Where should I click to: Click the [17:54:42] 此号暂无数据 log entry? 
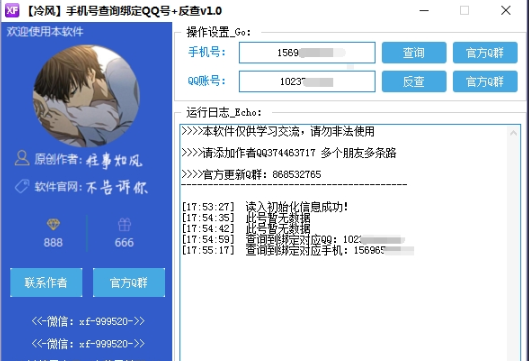point(246,228)
